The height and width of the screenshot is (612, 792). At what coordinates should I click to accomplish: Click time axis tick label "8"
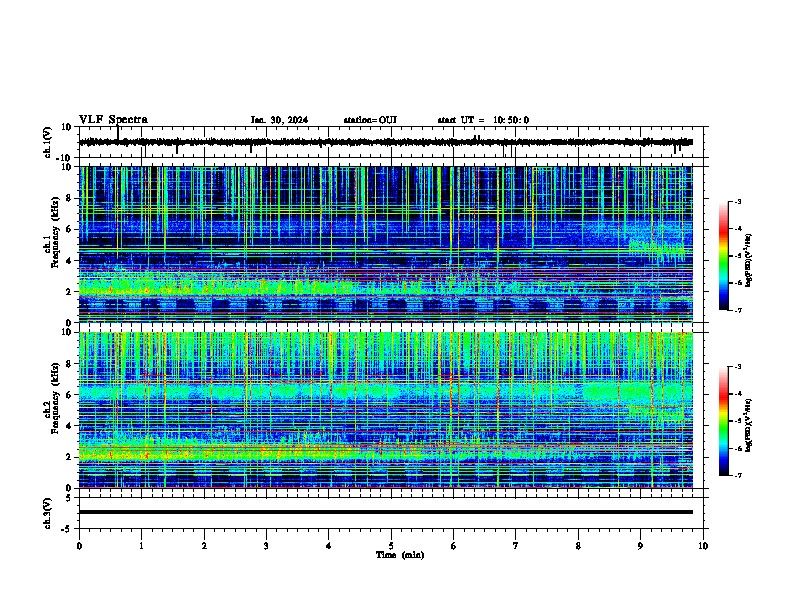coord(578,546)
